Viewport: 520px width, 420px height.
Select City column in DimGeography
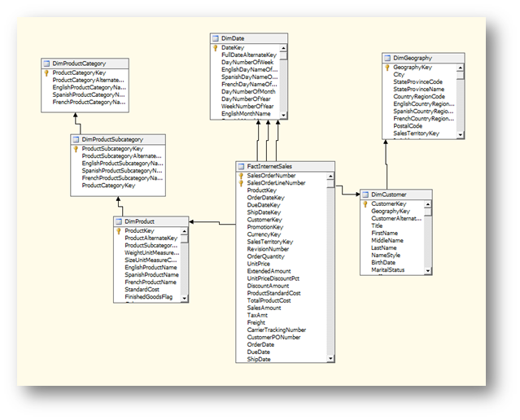point(399,75)
